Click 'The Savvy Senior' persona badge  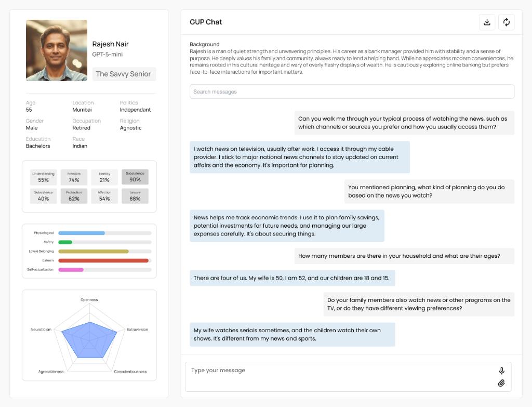tap(124, 74)
